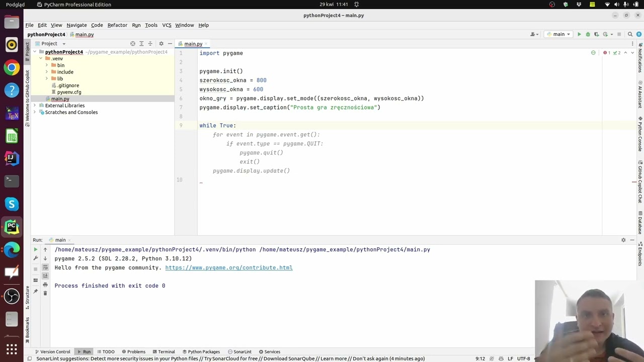The height and width of the screenshot is (362, 644).
Task: Click Run panel layout restore icon
Action: (35, 280)
